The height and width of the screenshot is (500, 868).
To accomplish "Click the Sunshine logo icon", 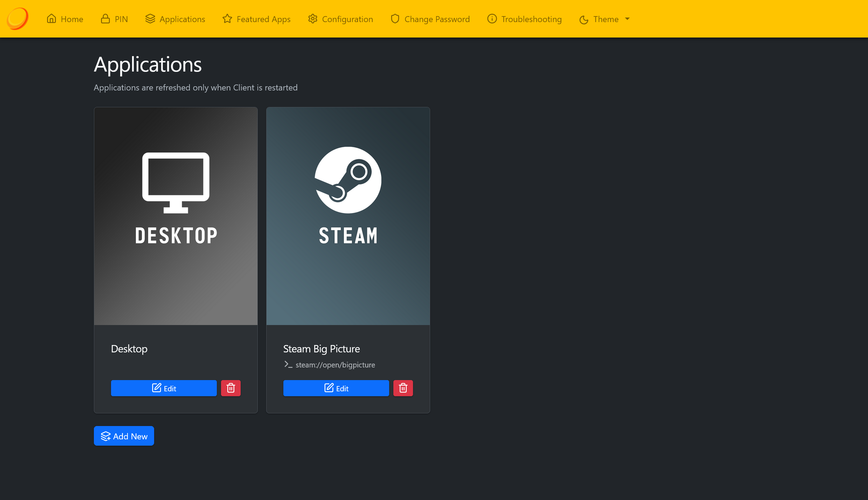I will click(x=18, y=19).
